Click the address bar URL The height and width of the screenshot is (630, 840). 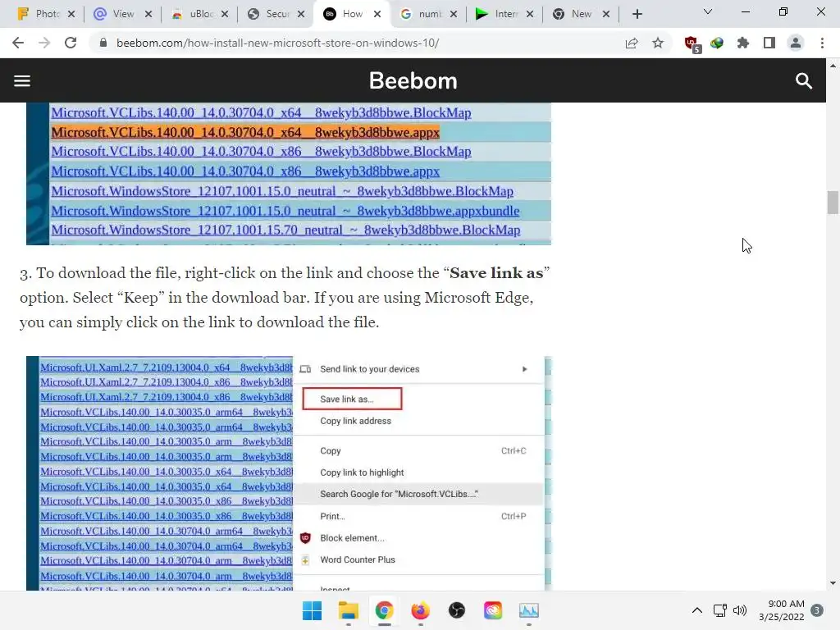point(277,43)
